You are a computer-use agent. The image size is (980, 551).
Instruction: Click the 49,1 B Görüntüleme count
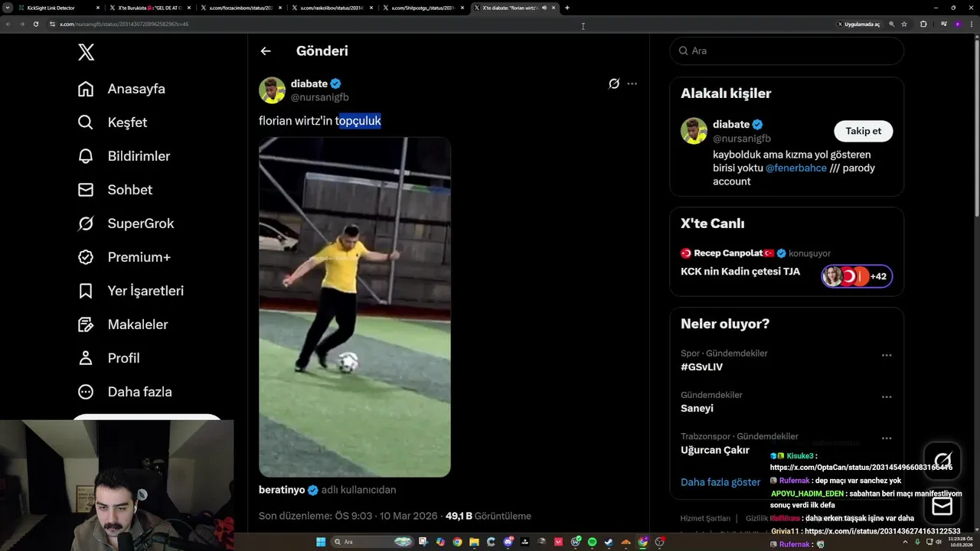tap(488, 516)
